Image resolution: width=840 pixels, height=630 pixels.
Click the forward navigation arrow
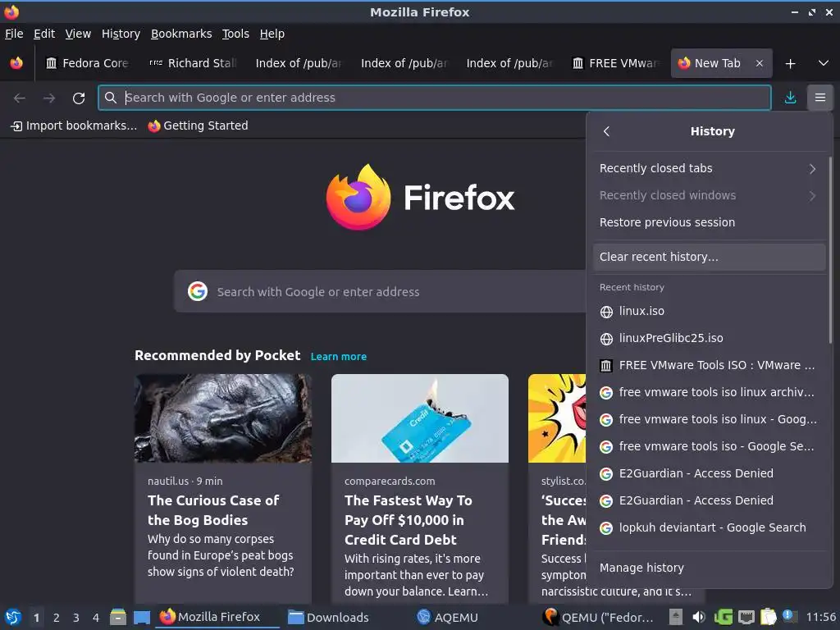[x=49, y=98]
